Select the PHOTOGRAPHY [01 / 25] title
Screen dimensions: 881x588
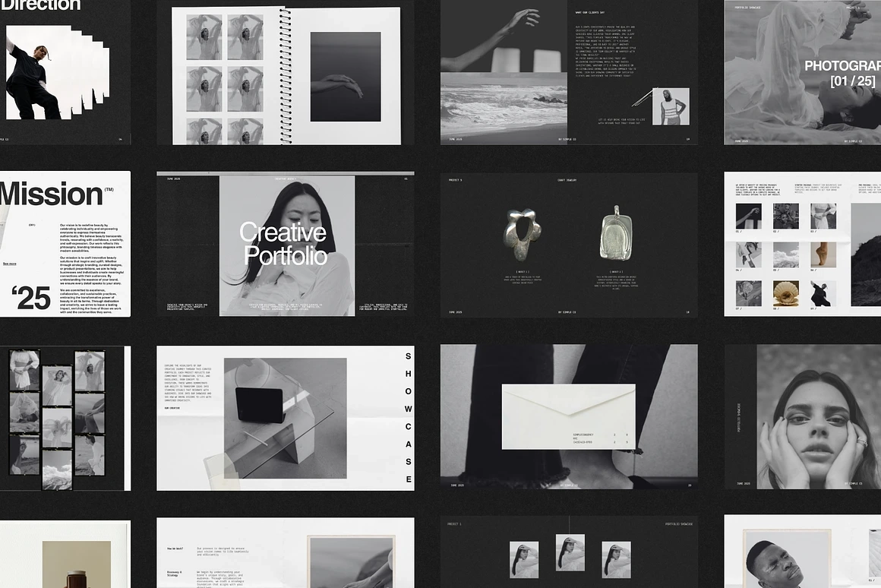pyautogui.click(x=843, y=74)
